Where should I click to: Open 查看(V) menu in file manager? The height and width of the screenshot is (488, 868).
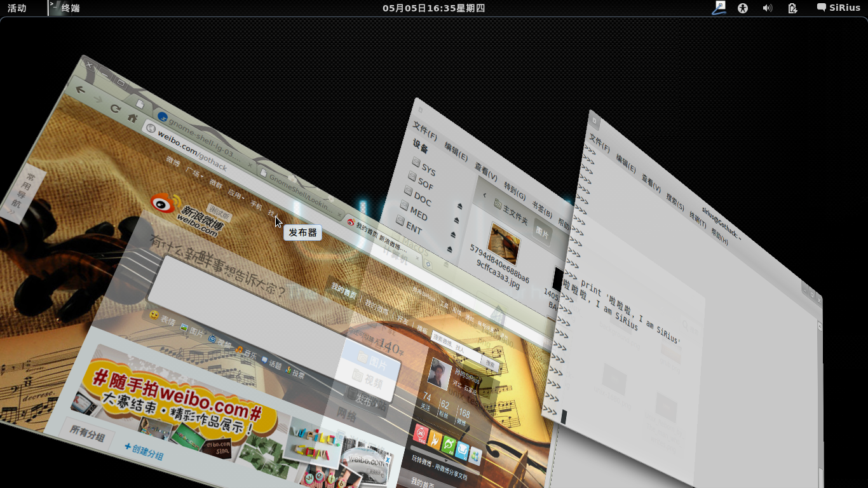(486, 172)
